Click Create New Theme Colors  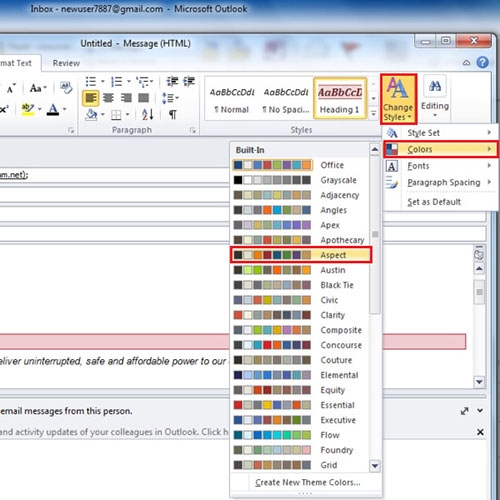[x=307, y=482]
